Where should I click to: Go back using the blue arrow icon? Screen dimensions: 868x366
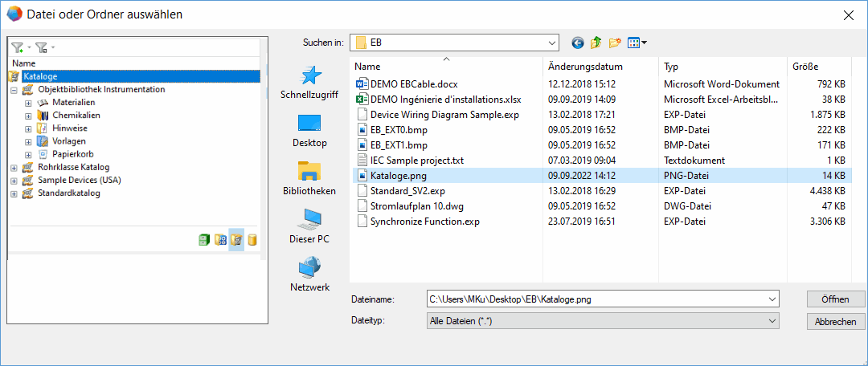point(577,43)
